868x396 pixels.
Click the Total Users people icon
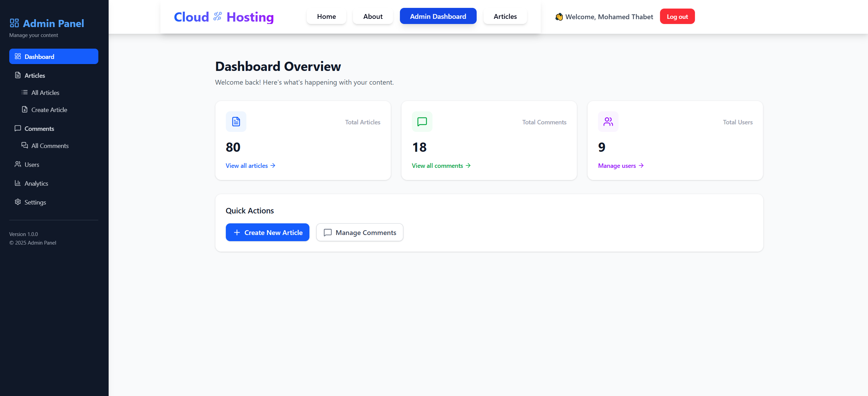(608, 122)
